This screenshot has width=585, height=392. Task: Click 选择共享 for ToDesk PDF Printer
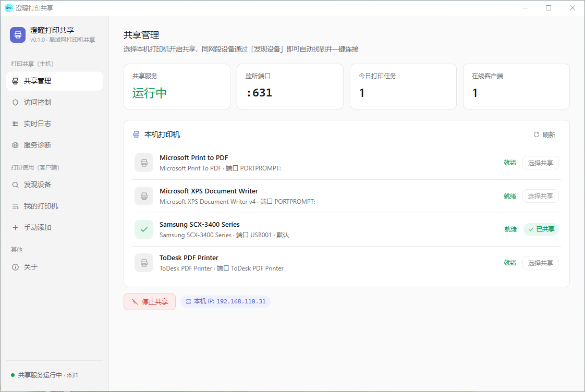pyautogui.click(x=540, y=263)
